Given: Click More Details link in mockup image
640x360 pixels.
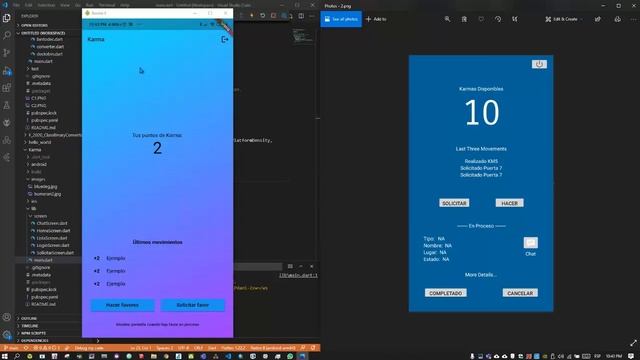Looking at the screenshot, I should 481,275.
